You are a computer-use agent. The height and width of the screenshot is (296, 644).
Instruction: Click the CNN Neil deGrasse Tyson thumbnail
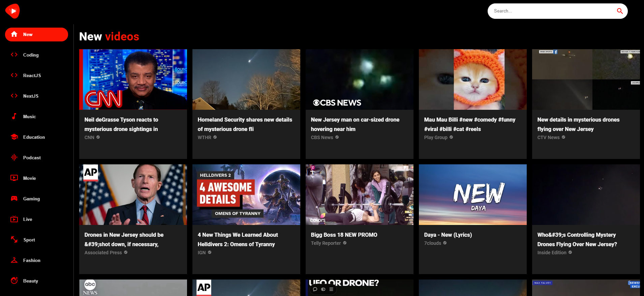point(133,79)
